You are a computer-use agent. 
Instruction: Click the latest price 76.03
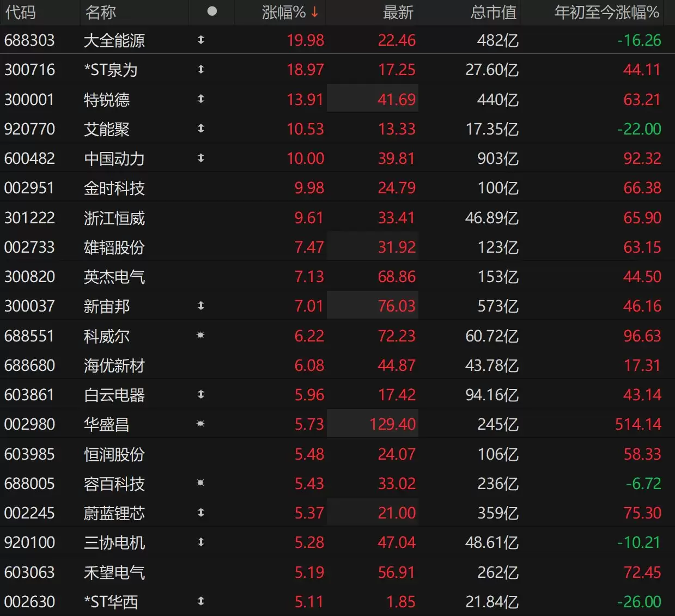pyautogui.click(x=397, y=306)
